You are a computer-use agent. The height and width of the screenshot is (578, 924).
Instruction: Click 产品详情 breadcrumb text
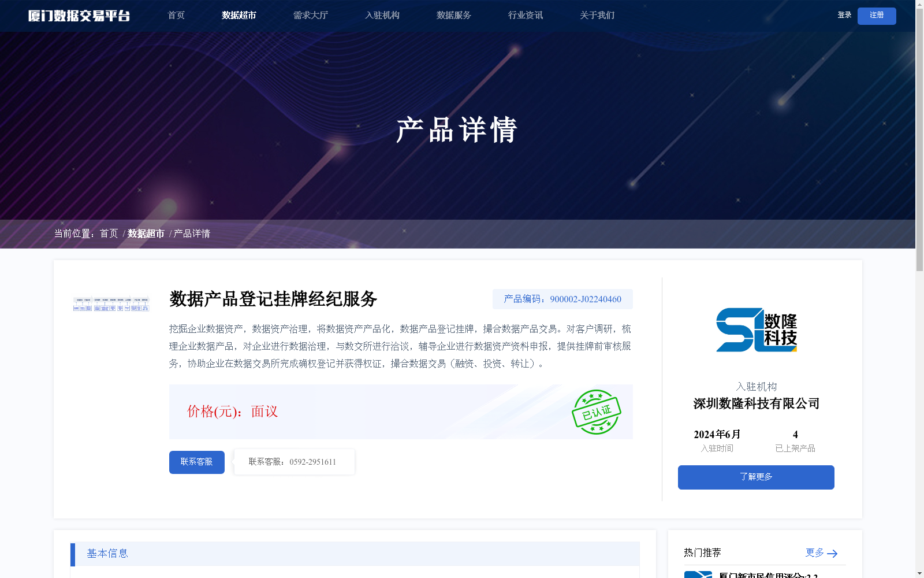tap(192, 234)
